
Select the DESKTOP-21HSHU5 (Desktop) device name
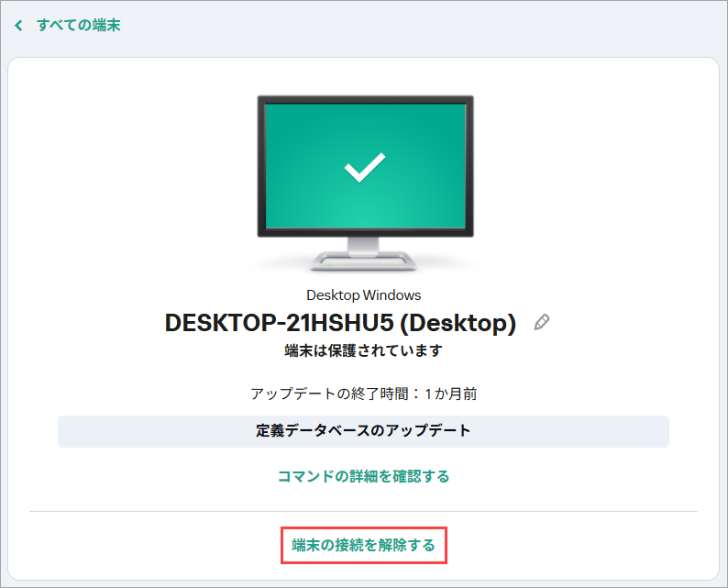340,323
